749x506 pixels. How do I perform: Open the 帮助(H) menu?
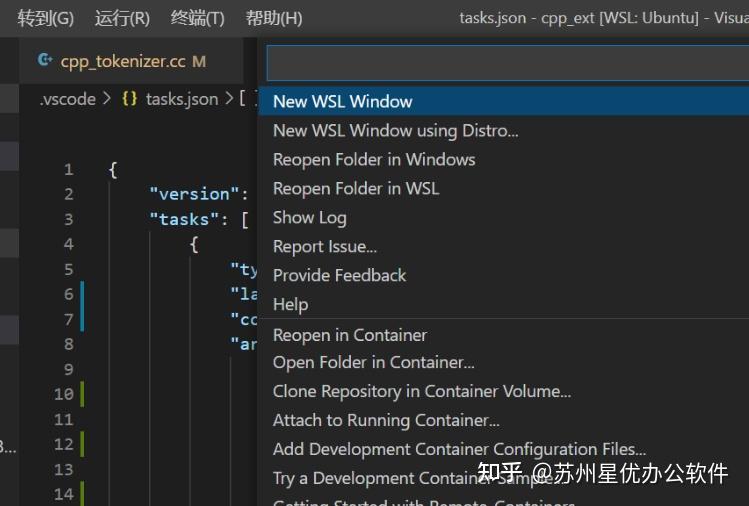(274, 18)
